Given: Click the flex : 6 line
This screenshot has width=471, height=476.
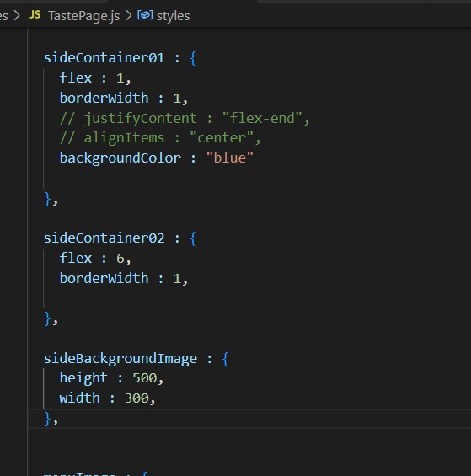Looking at the screenshot, I should click(x=95, y=258).
